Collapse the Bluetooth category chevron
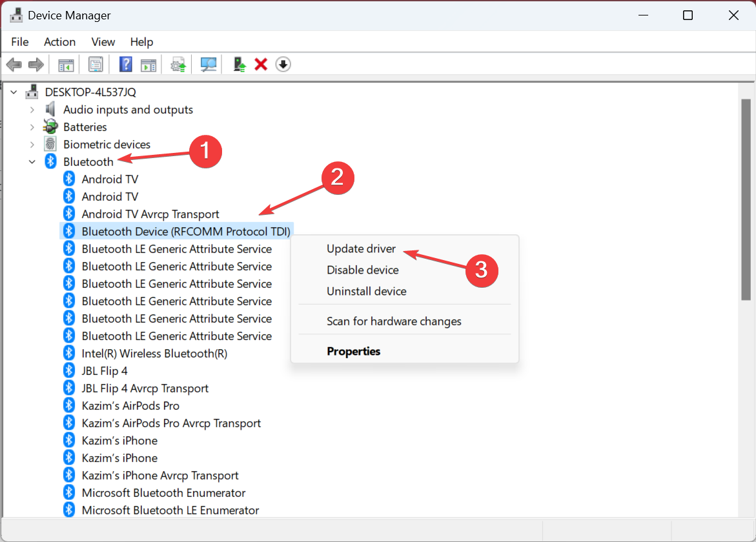756x542 pixels. coord(32,162)
